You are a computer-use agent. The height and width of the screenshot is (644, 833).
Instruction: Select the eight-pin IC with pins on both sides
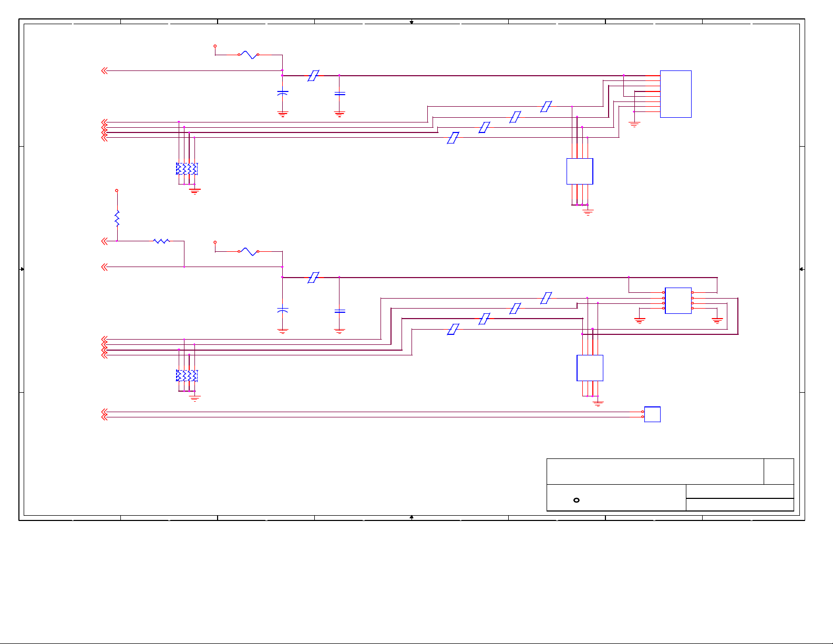(x=678, y=301)
